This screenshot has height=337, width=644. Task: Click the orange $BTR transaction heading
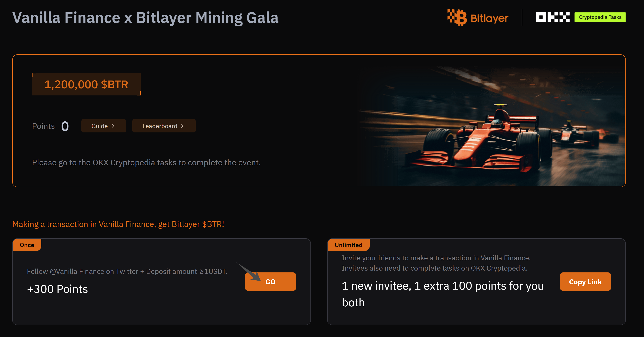point(118,224)
